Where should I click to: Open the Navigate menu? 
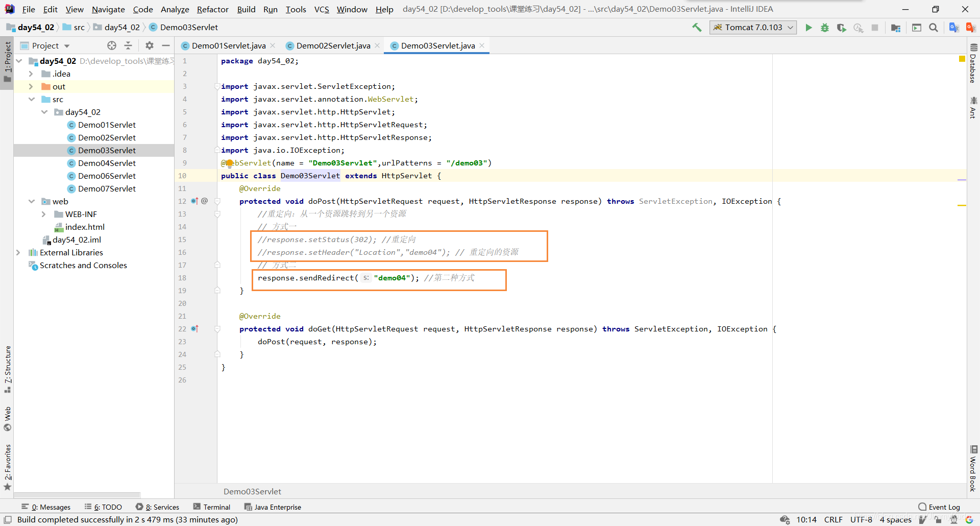tap(108, 9)
